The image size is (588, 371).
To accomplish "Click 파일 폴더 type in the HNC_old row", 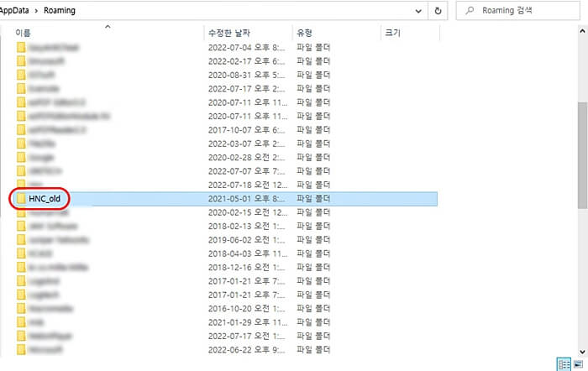I will click(x=313, y=199).
